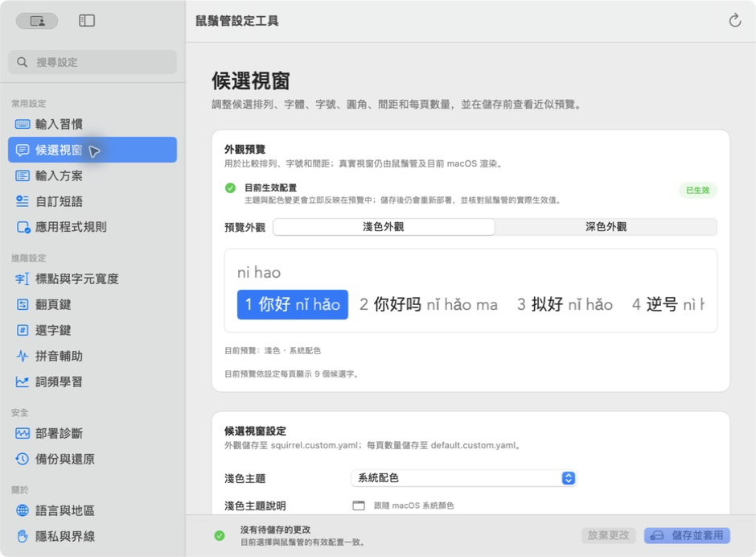Click the 外觀預覽 section heading

(x=245, y=149)
